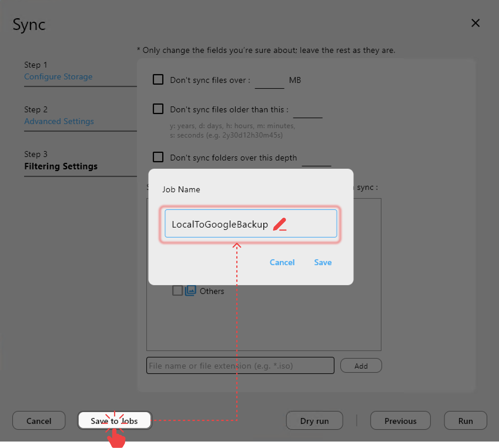This screenshot has width=499, height=448.
Task: Click the file name or extension field
Action: point(240,365)
